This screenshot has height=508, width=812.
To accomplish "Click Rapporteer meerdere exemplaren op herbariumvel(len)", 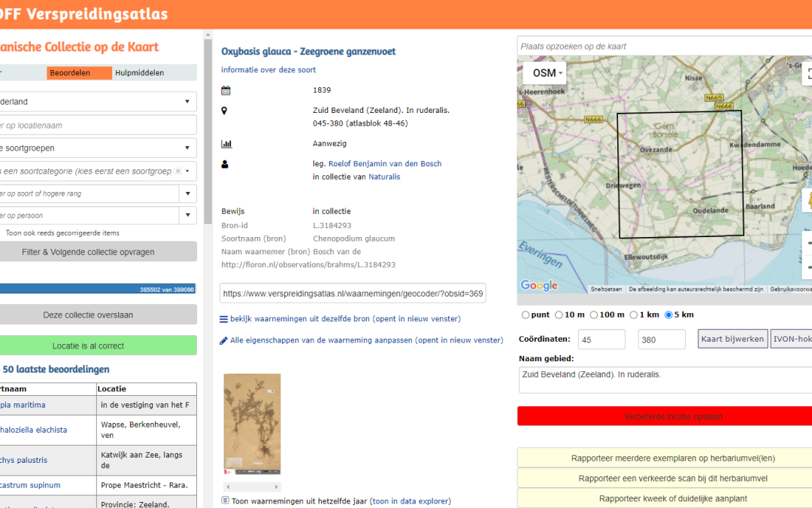I will (665, 458).
